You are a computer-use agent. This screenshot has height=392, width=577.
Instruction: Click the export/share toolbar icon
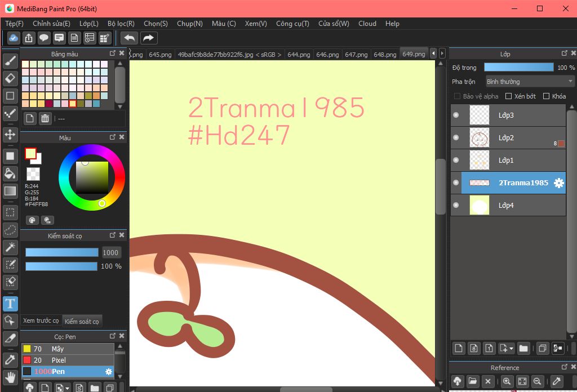29,38
